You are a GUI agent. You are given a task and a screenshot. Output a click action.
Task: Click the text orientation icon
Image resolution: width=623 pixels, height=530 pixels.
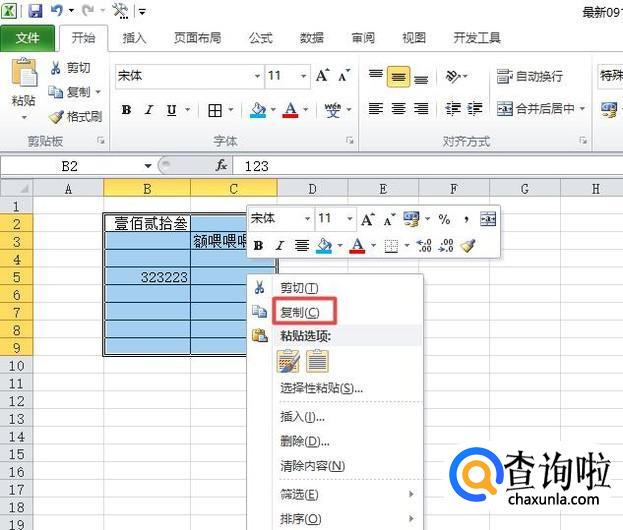pyautogui.click(x=453, y=76)
